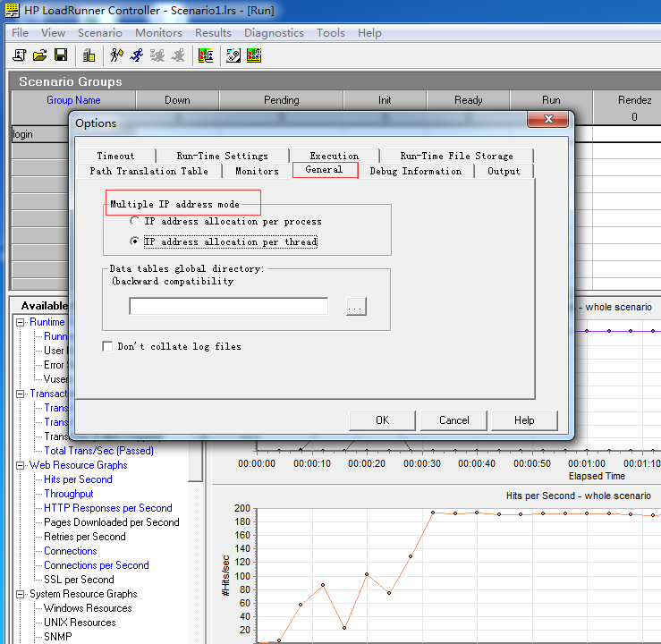Image resolution: width=661 pixels, height=644 pixels.
Task: Open the File menu
Action: click(20, 33)
